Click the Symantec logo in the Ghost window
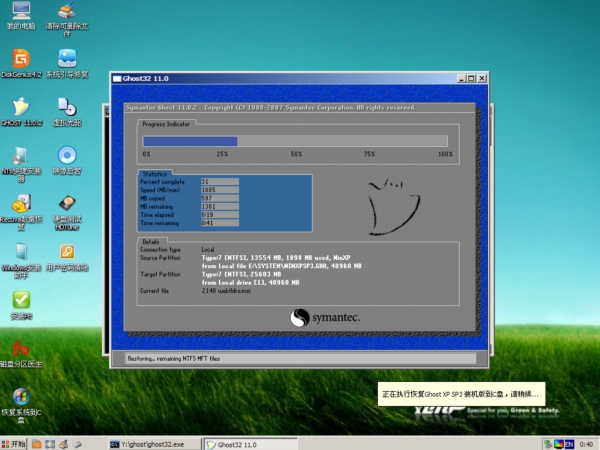 pyautogui.click(x=325, y=318)
